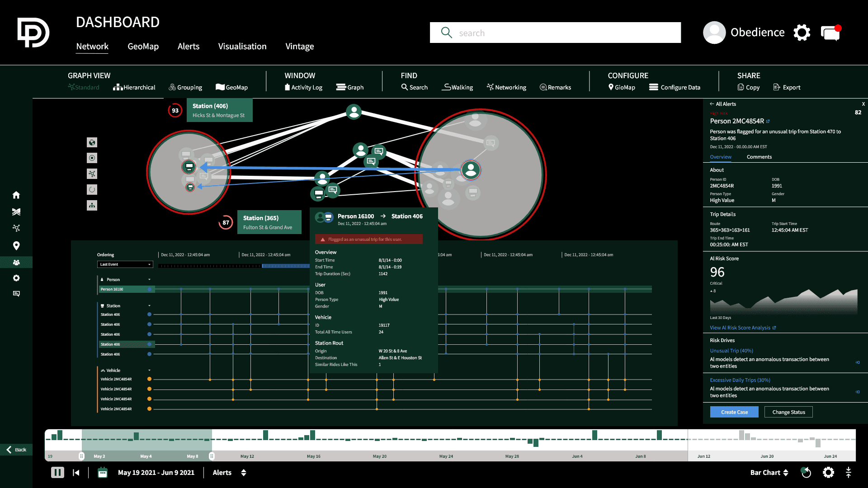Pause the timeline playback
This screenshot has height=488, width=868.
[x=57, y=473]
